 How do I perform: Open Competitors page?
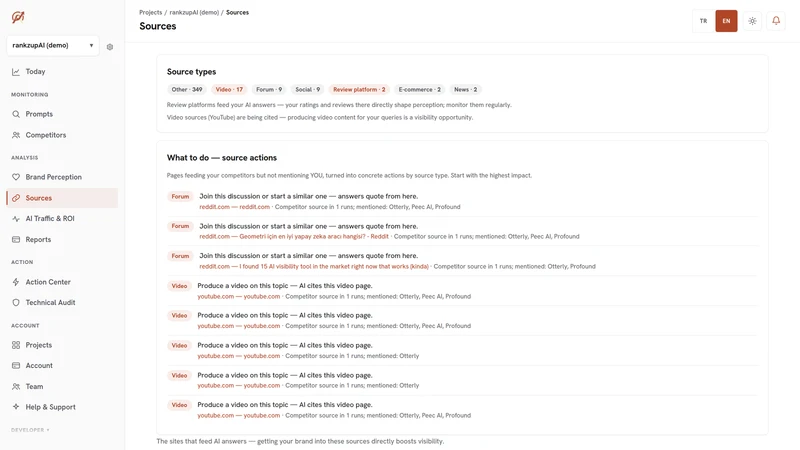pos(62,135)
